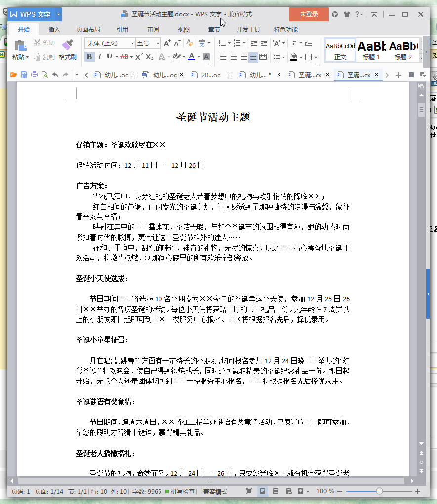Increase paragraph indent
The height and width of the screenshot is (504, 437).
(x=264, y=43)
